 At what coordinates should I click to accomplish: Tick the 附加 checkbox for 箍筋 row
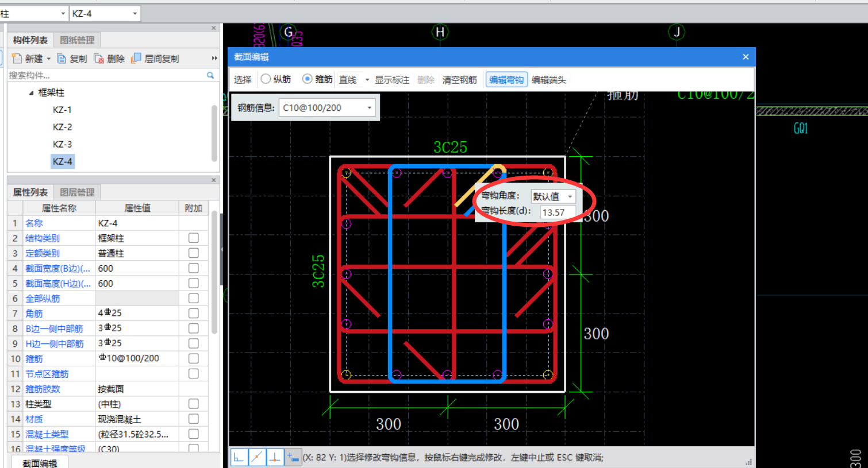click(x=194, y=358)
